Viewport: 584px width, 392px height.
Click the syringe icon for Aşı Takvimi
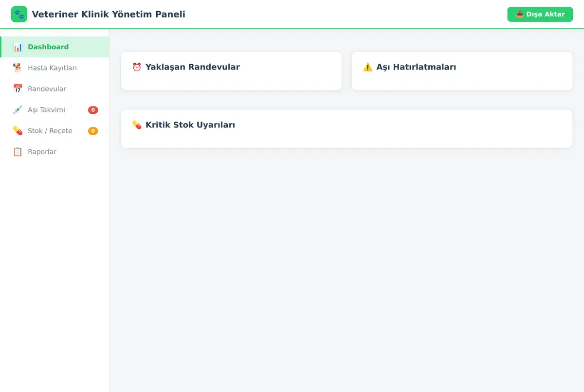(x=18, y=110)
